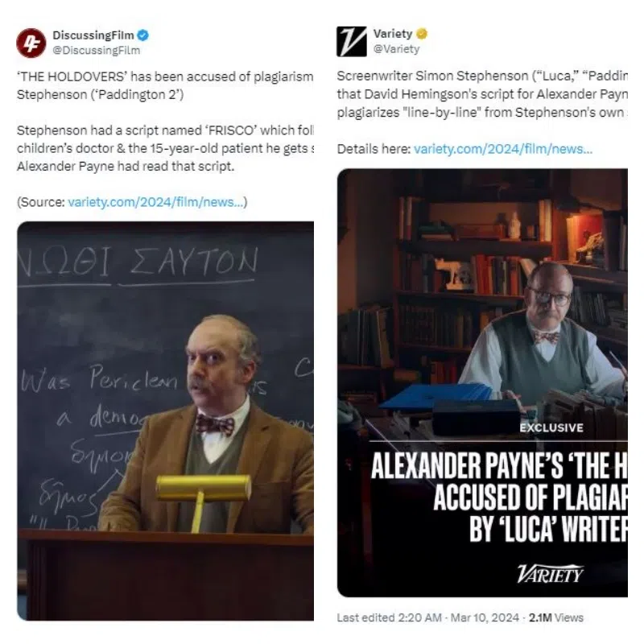This screenshot has width=644, height=644.
Task: View the classroom chalkboard photo
Action: [x=166, y=421]
